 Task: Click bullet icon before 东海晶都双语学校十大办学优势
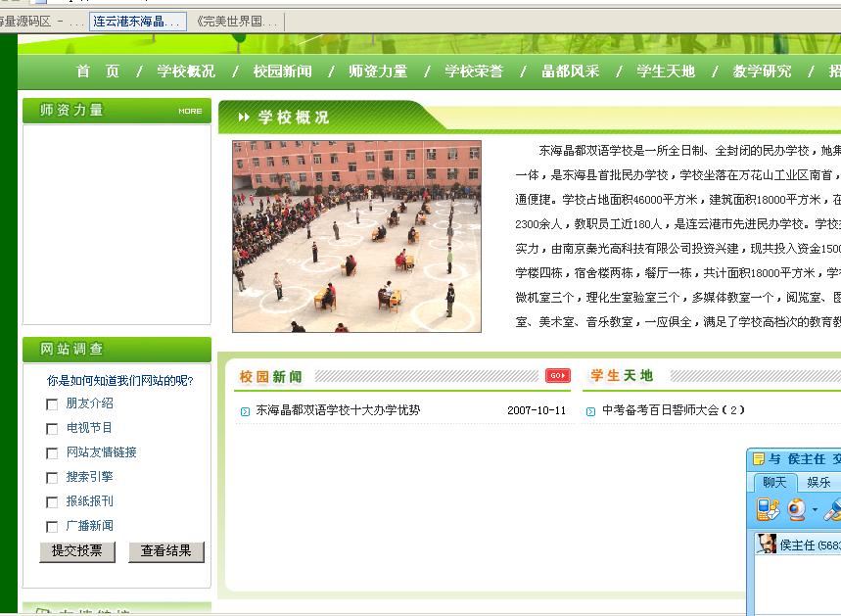point(245,411)
